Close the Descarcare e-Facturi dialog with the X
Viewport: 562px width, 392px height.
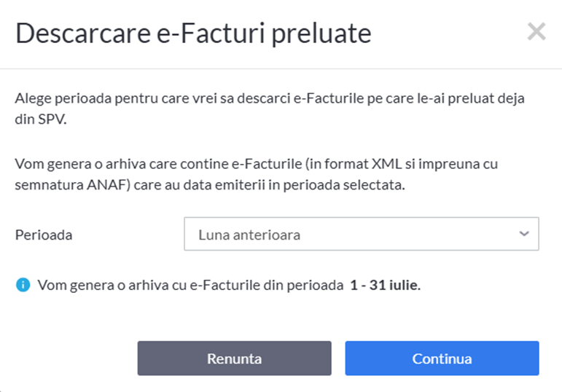pos(536,31)
